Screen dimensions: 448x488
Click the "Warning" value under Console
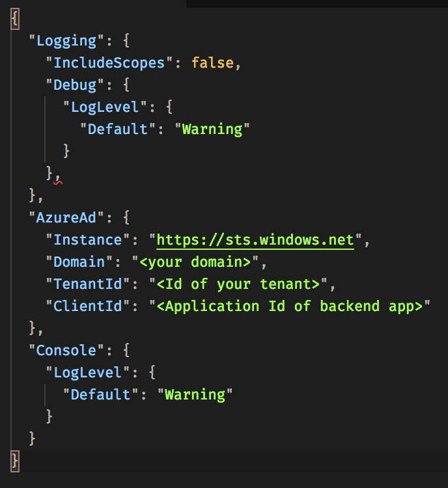[195, 394]
